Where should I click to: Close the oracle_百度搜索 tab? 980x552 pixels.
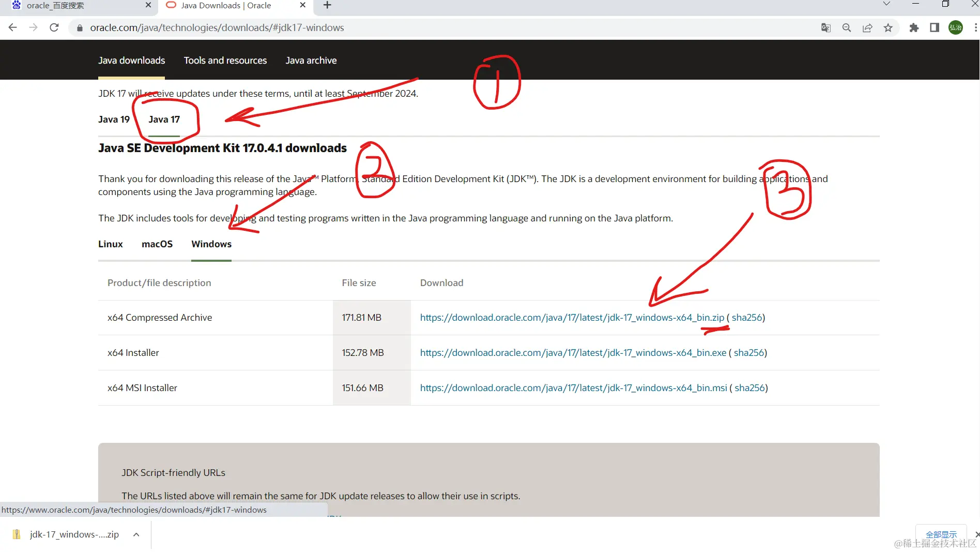(x=148, y=5)
